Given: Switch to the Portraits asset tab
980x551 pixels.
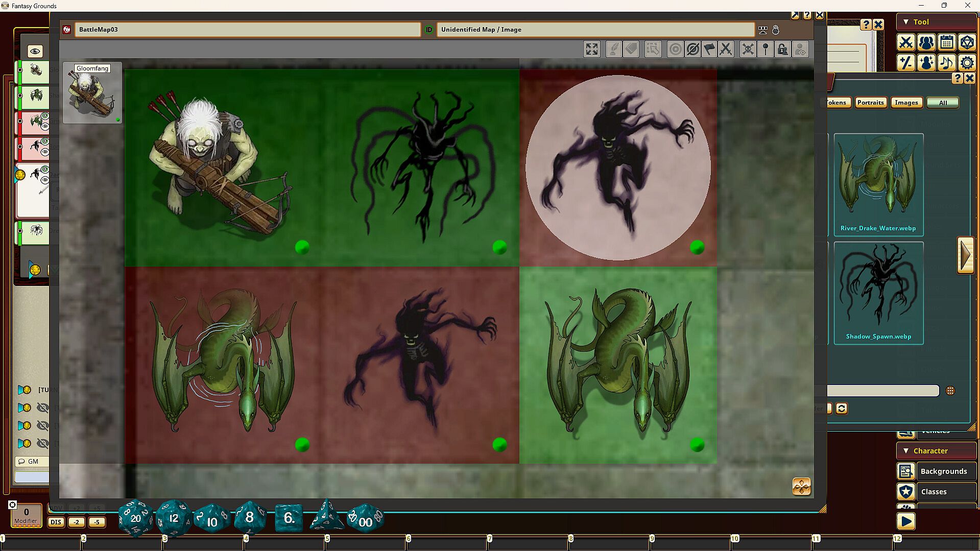Looking at the screenshot, I should tap(870, 103).
